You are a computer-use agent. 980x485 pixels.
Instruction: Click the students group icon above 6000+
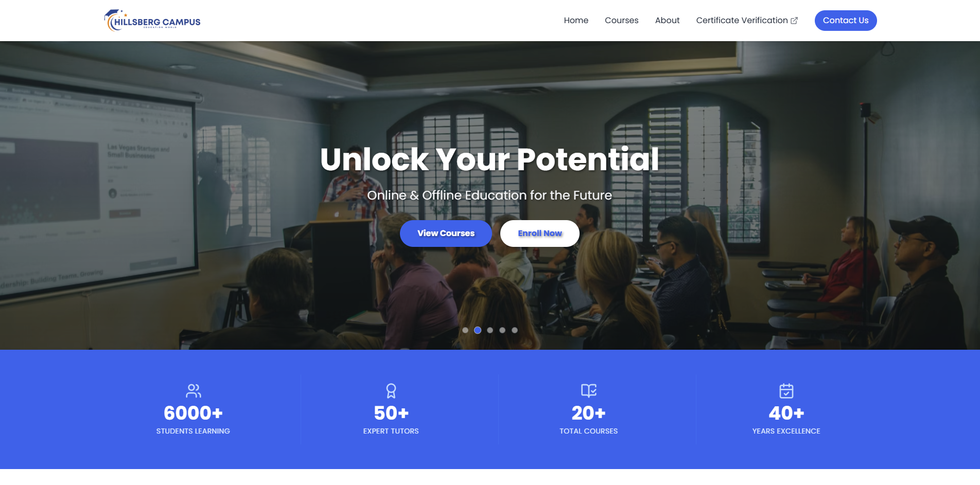tap(193, 391)
